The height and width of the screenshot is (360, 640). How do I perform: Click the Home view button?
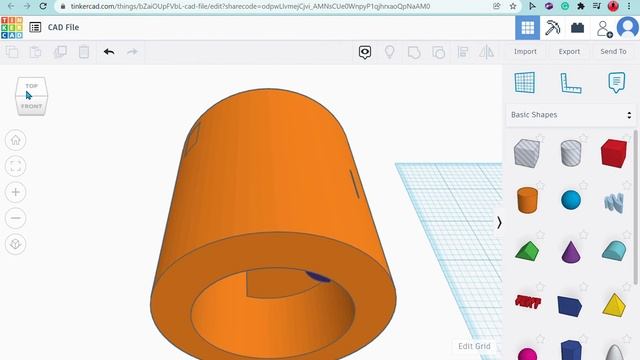tap(16, 140)
